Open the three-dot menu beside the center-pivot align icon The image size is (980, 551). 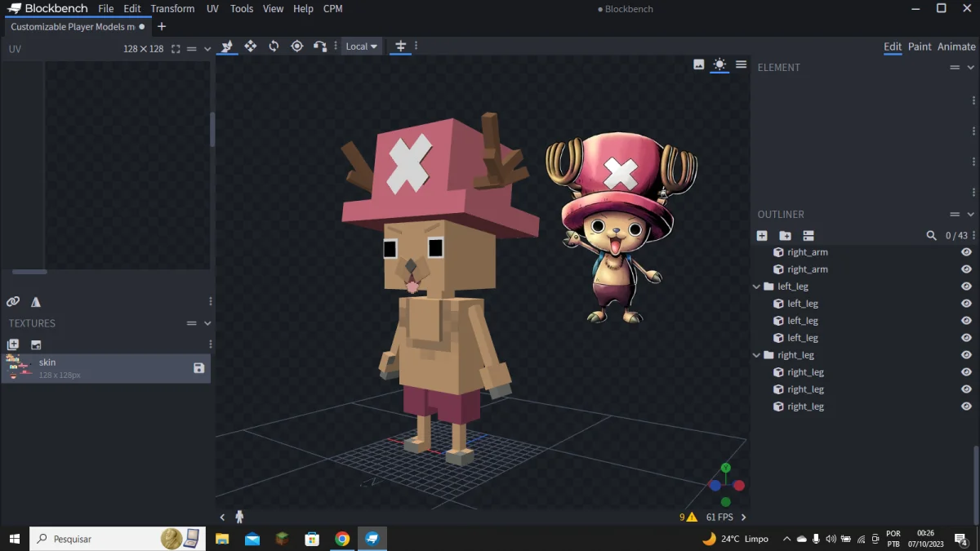tap(416, 47)
